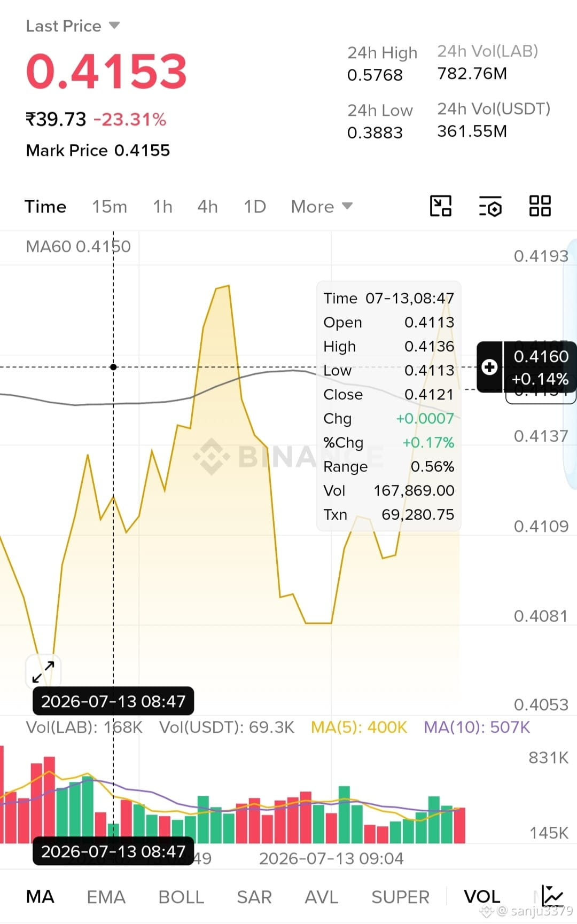Click the Vol 167,869.00 tooltip row
The height and width of the screenshot is (924, 577).
389,490
